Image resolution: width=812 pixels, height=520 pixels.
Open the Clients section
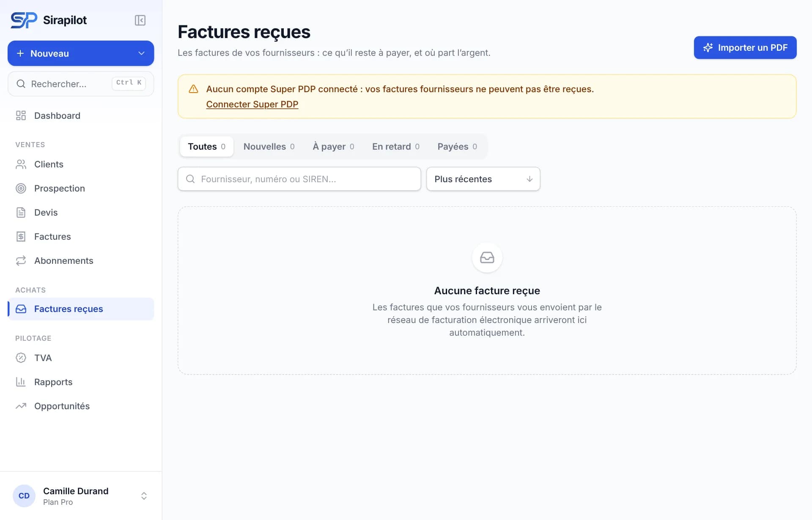[x=81, y=164]
